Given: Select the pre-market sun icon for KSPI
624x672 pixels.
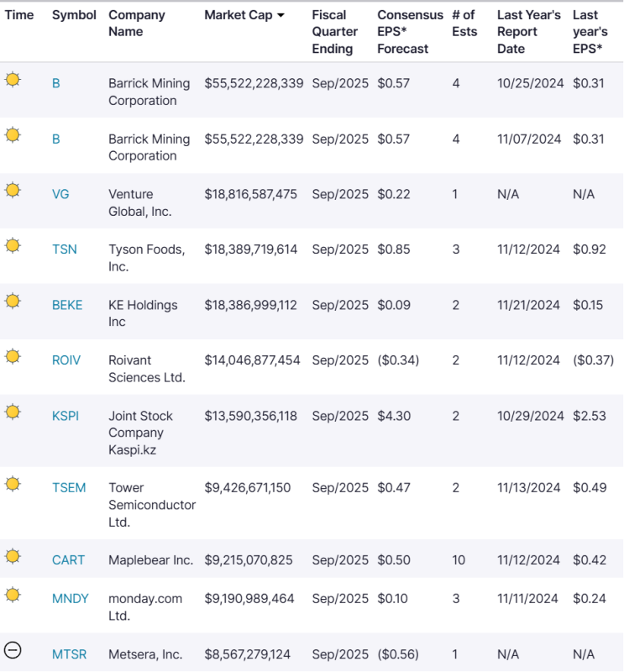Looking at the screenshot, I should [x=13, y=412].
